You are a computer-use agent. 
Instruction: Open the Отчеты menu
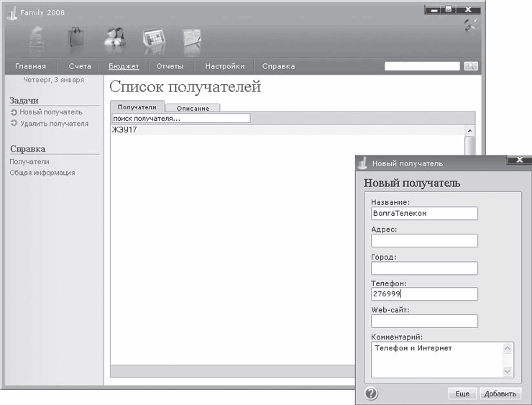pos(170,66)
